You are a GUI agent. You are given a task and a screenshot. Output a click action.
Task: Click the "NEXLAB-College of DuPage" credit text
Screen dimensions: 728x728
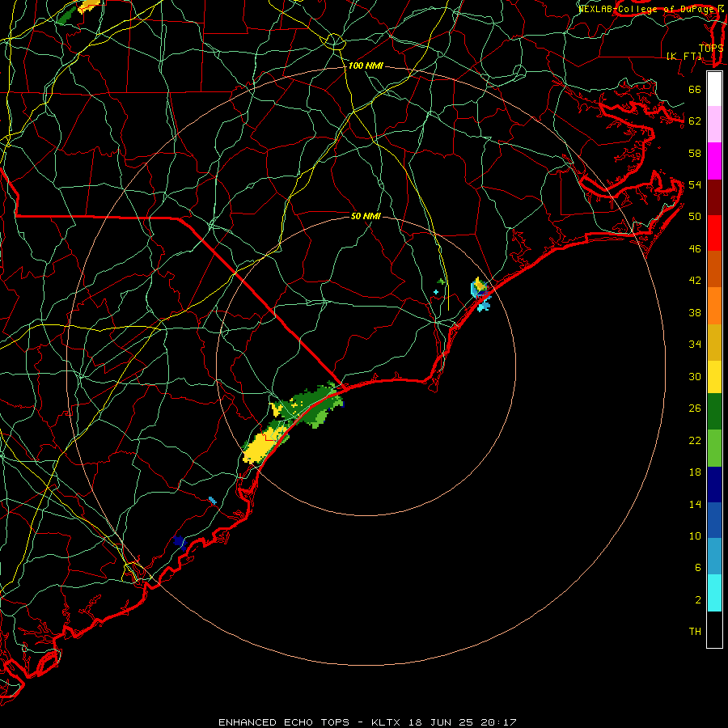(x=647, y=9)
